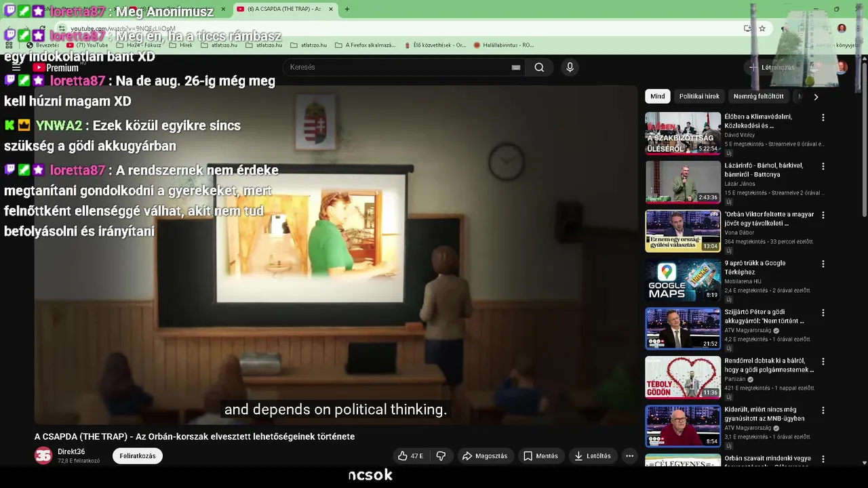Open options menu for Kiderült, miért nincs video

point(823,410)
